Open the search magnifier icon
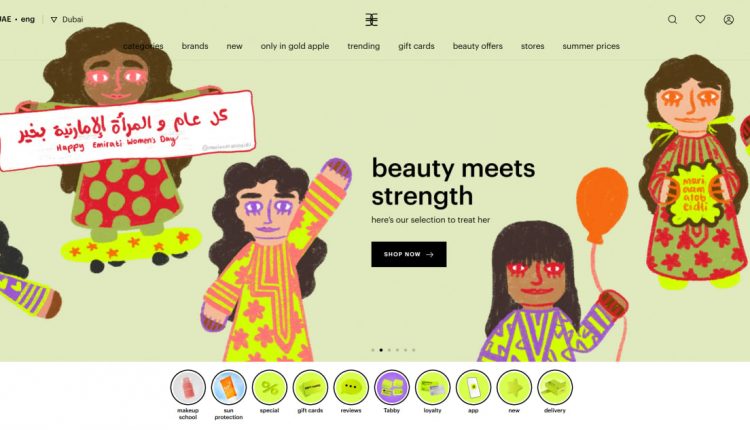This screenshot has width=750, height=430. tap(672, 20)
